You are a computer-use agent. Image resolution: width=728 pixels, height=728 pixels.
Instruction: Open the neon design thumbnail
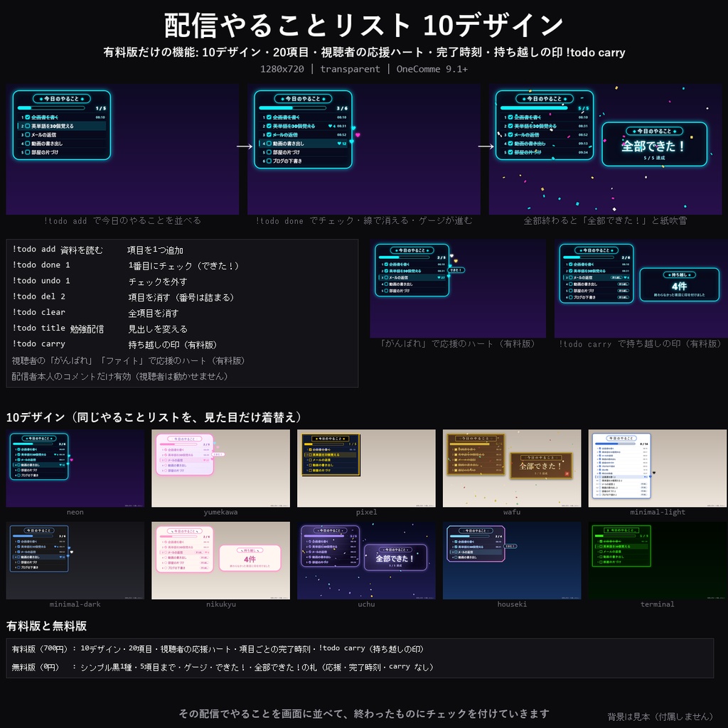[75, 468]
